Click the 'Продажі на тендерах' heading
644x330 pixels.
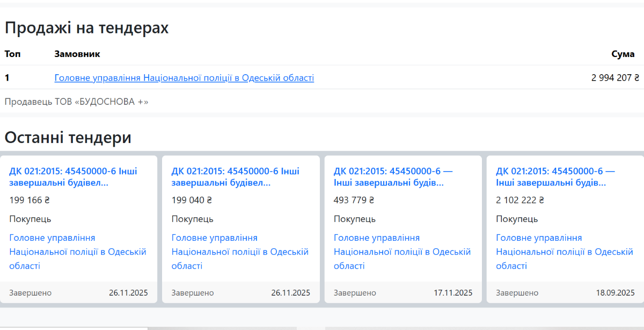pyautogui.click(x=86, y=28)
